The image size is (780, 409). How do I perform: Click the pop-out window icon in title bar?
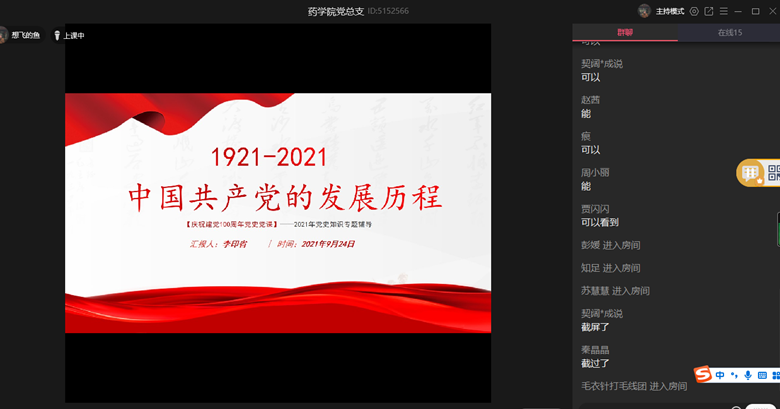click(x=709, y=11)
